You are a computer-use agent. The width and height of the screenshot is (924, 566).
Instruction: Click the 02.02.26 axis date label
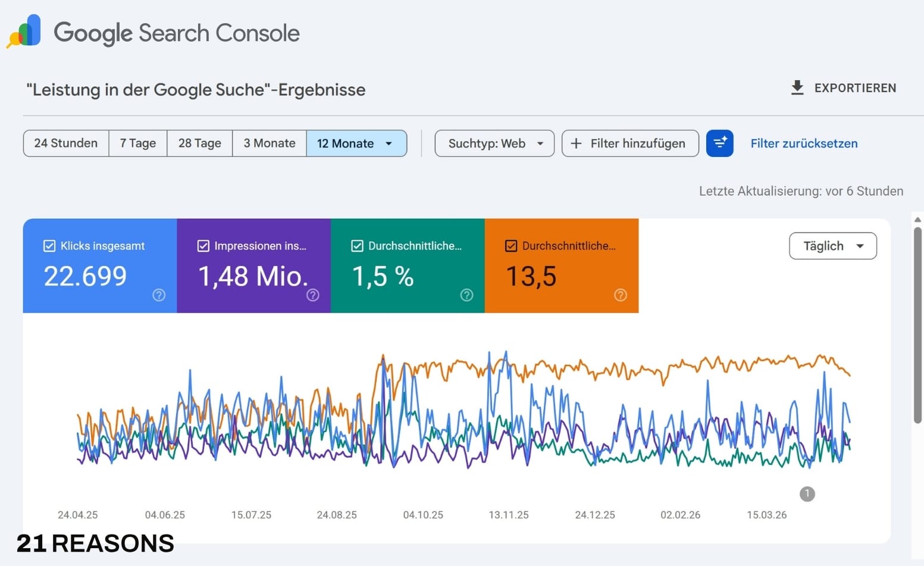pyautogui.click(x=681, y=515)
